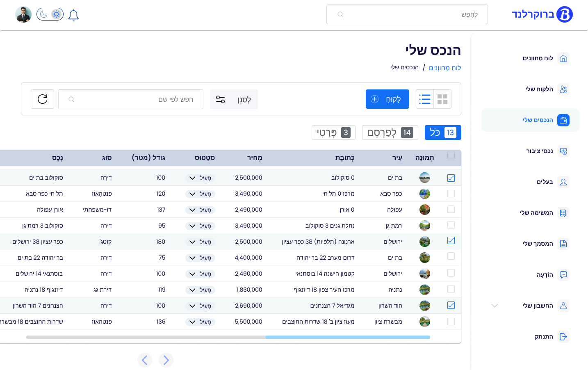Screen dimensions: 588x370
Task: Expand the החשבון שלי submenu chevron
Action: (x=495, y=306)
